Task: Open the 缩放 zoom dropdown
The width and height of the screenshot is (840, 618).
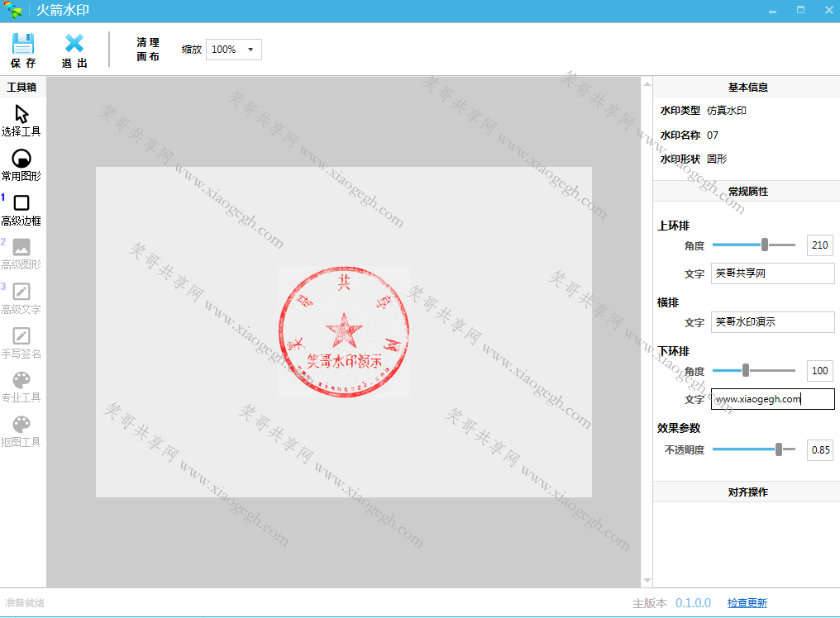Action: point(234,50)
